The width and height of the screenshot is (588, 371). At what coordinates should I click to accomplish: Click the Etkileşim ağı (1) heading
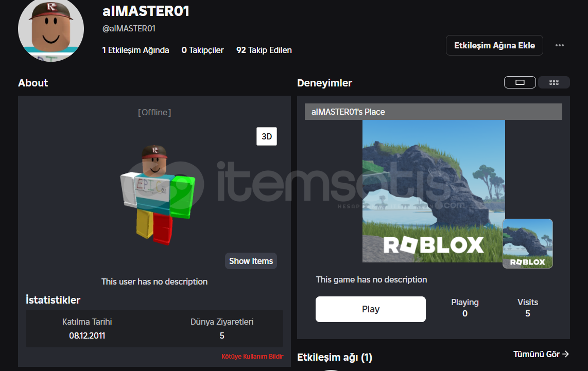[x=335, y=358]
